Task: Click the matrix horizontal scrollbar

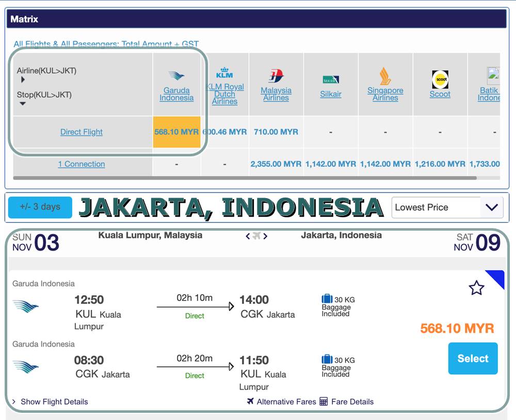Action: pyautogui.click(x=245, y=178)
